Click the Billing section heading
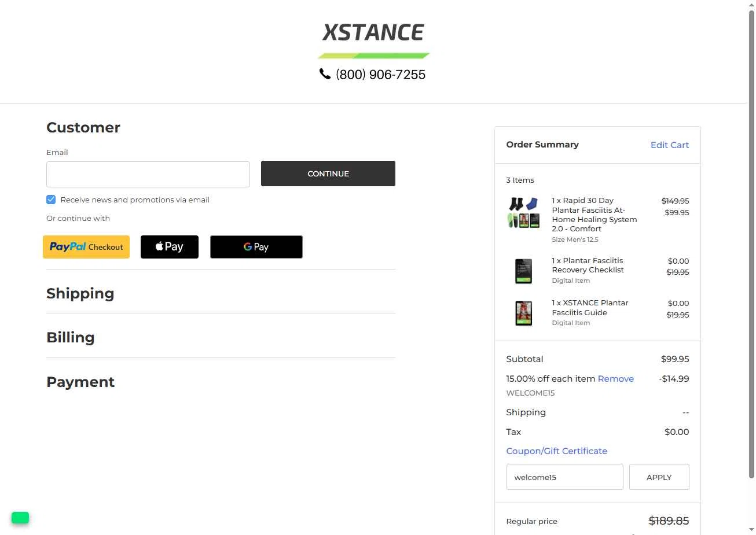756x535 pixels. coord(71,337)
